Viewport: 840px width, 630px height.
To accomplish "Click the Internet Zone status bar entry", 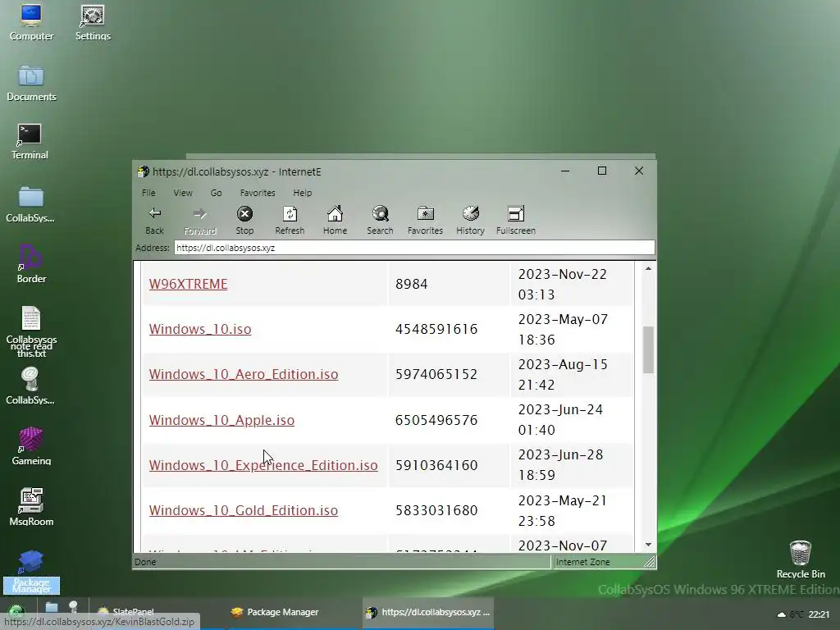I will pos(583,562).
